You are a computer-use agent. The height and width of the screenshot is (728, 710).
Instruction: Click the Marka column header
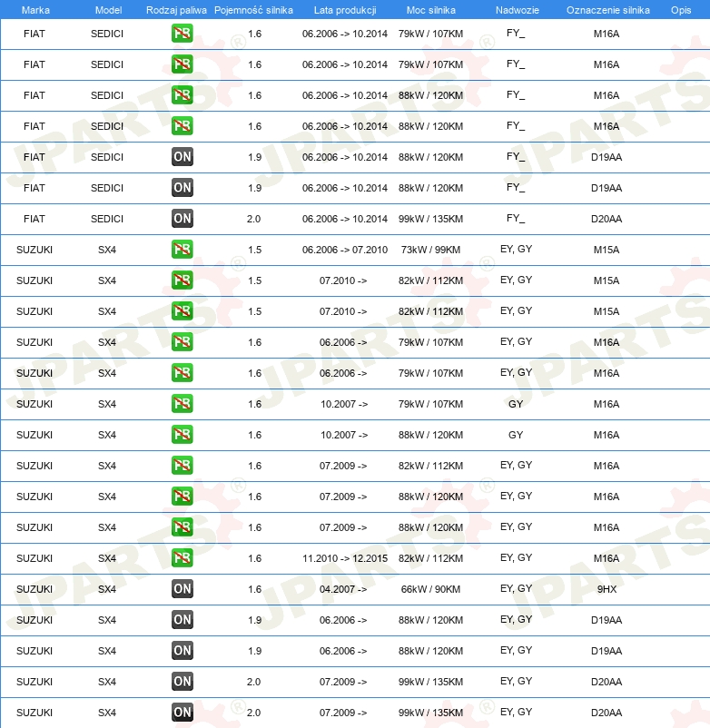pos(35,9)
